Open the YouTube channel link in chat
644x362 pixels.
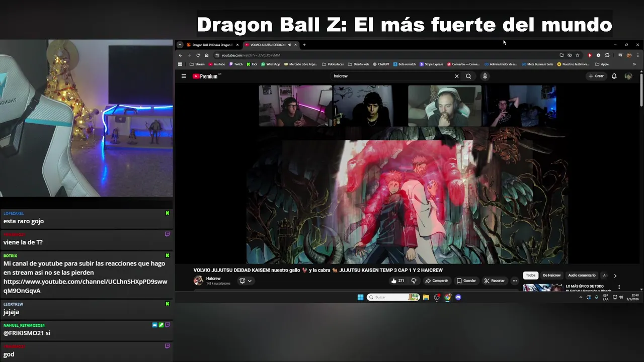coord(86,286)
